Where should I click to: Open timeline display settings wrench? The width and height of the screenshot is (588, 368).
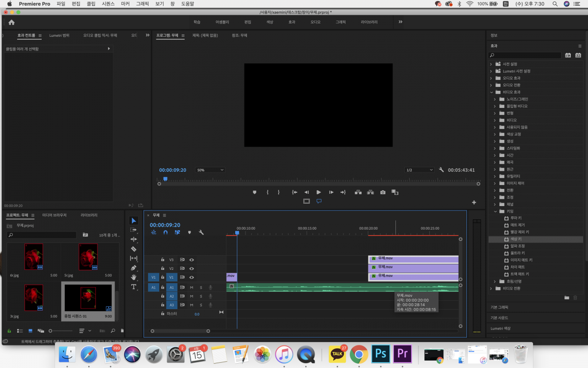[201, 233]
